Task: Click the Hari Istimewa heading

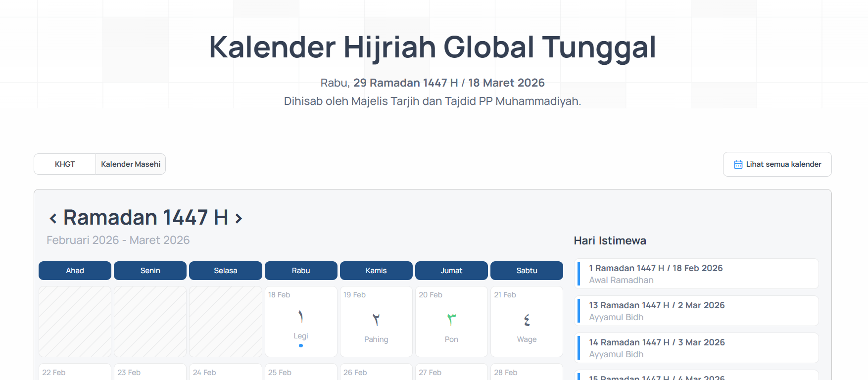Action: (x=610, y=241)
